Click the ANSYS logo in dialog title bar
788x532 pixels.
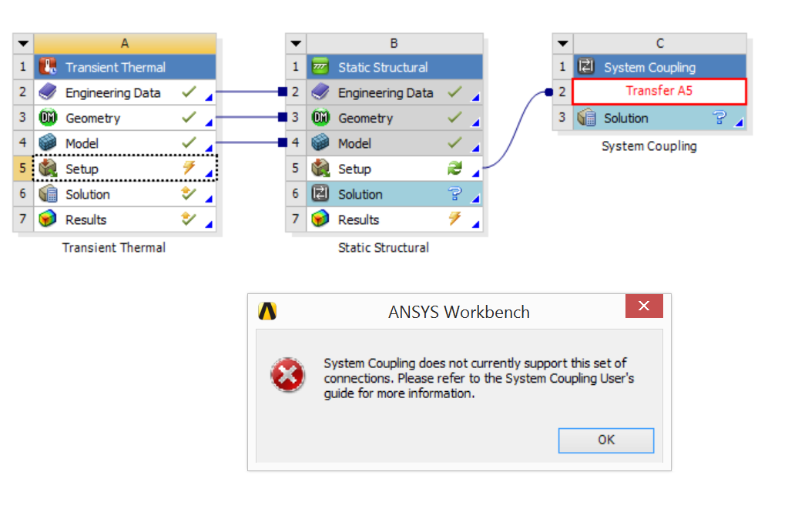267,312
